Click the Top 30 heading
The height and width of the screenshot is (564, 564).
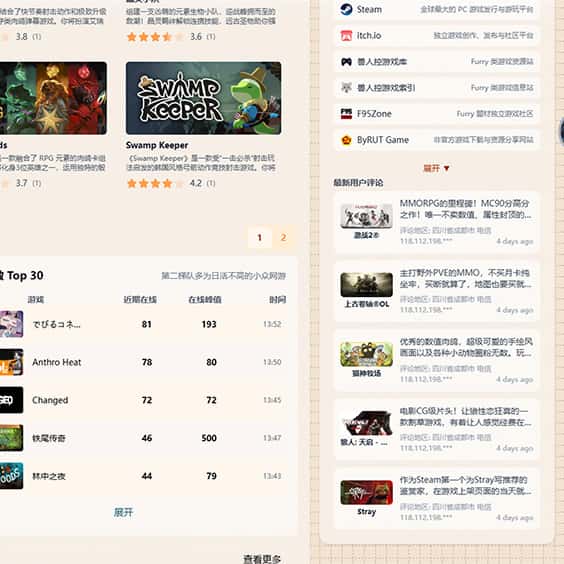(22, 276)
